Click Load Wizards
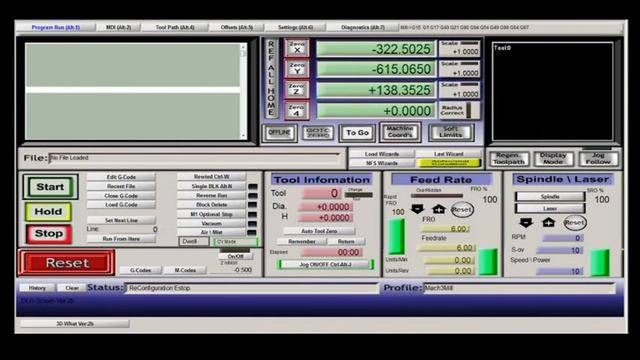Viewport: 640px width, 360px height. point(382,154)
